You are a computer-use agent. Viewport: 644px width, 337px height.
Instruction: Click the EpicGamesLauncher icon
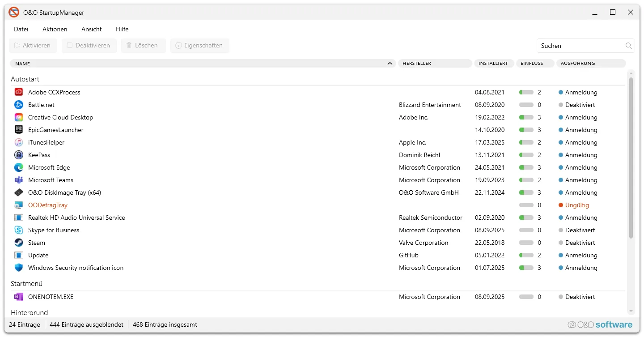pos(19,130)
